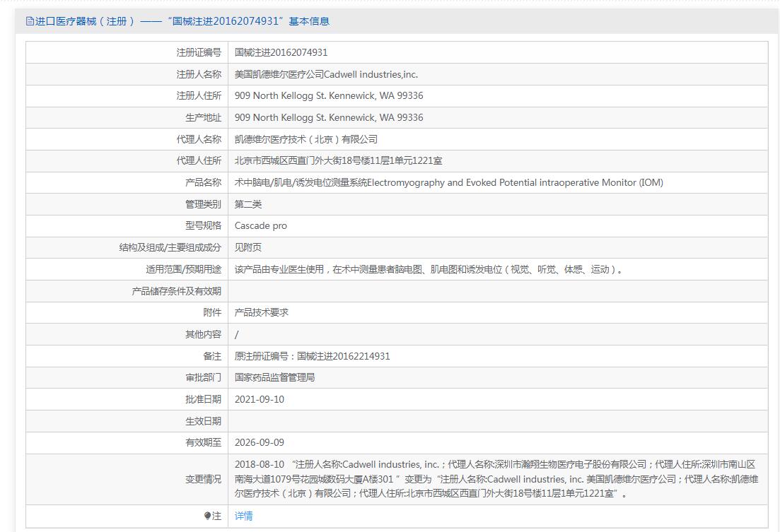Click the 生产地址 address value
Image resolution: width=780 pixels, height=532 pixels.
pos(329,117)
